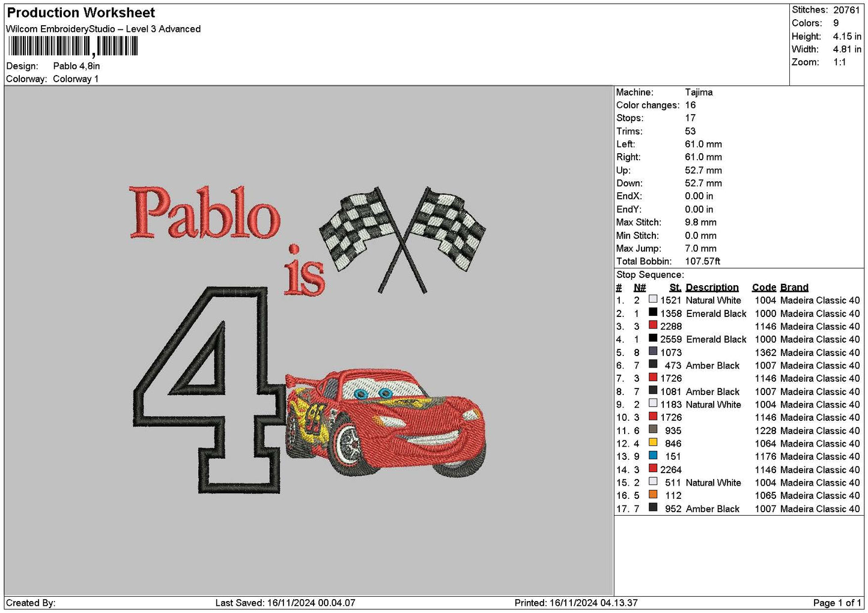Click the 'N#' column header
868x613 pixels.
point(640,288)
